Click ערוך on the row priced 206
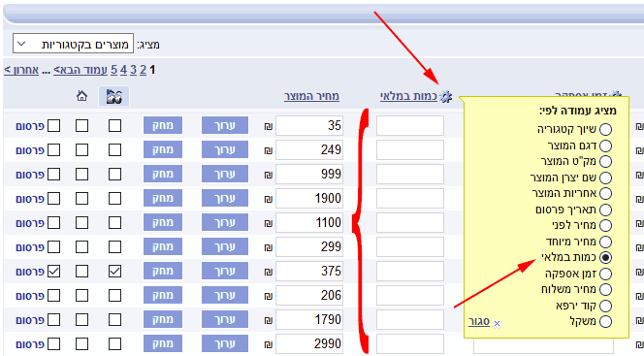The width and height of the screenshot is (644, 356). tap(225, 295)
